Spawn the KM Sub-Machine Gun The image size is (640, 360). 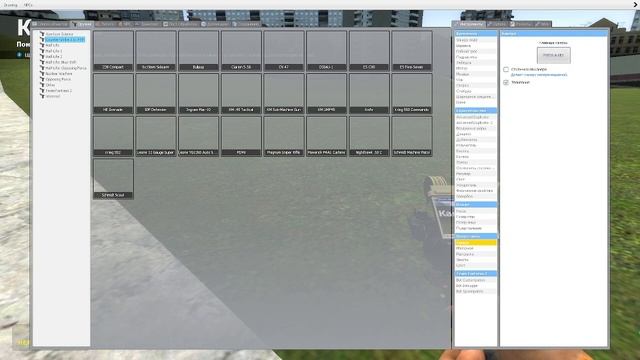[x=284, y=93]
